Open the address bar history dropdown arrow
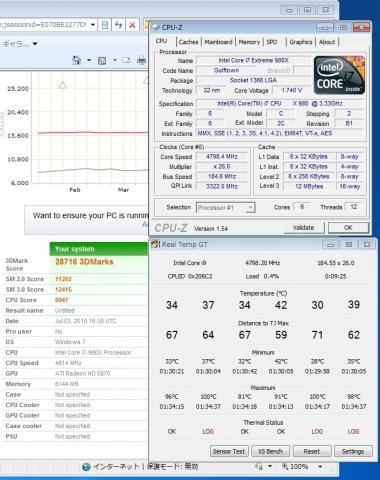380x480 pixels. click(93, 25)
